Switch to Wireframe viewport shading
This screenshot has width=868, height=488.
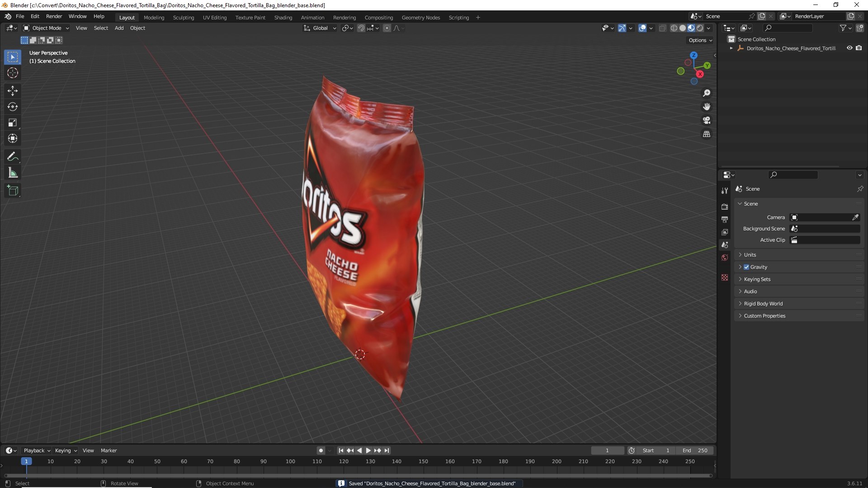pyautogui.click(x=674, y=28)
